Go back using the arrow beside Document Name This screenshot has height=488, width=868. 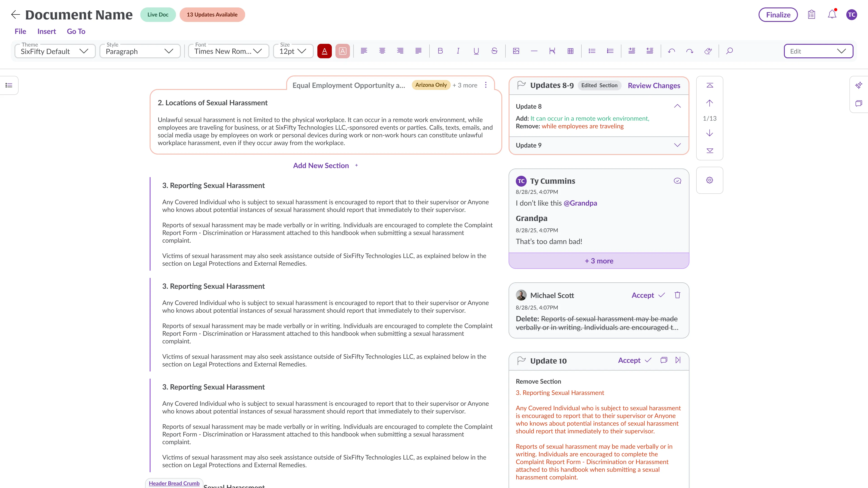[x=16, y=14]
